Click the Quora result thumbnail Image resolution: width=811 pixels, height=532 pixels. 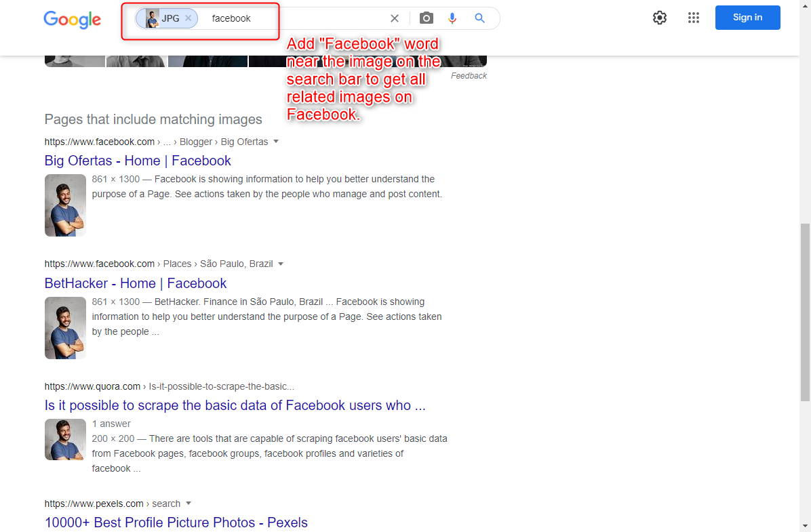pyautogui.click(x=65, y=439)
